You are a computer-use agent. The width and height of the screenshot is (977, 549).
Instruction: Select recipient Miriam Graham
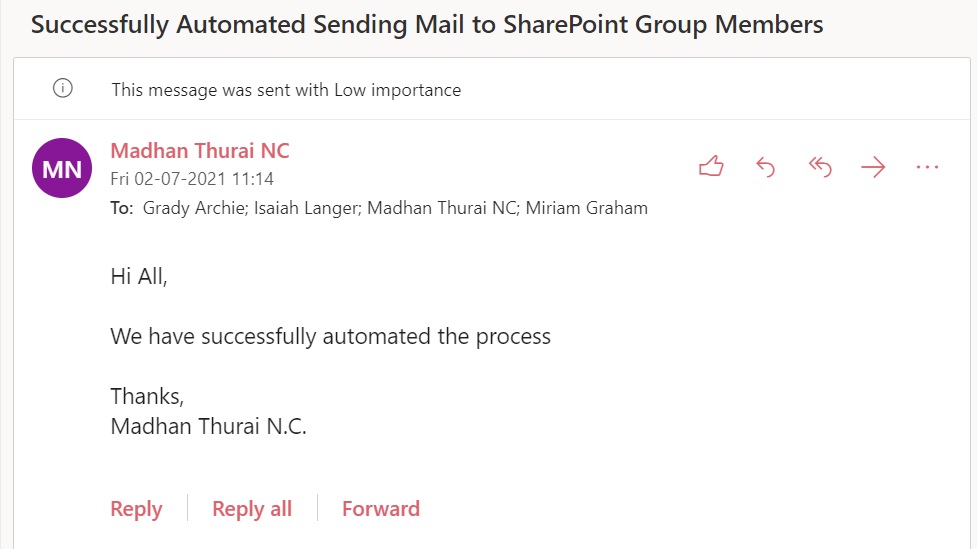click(587, 208)
